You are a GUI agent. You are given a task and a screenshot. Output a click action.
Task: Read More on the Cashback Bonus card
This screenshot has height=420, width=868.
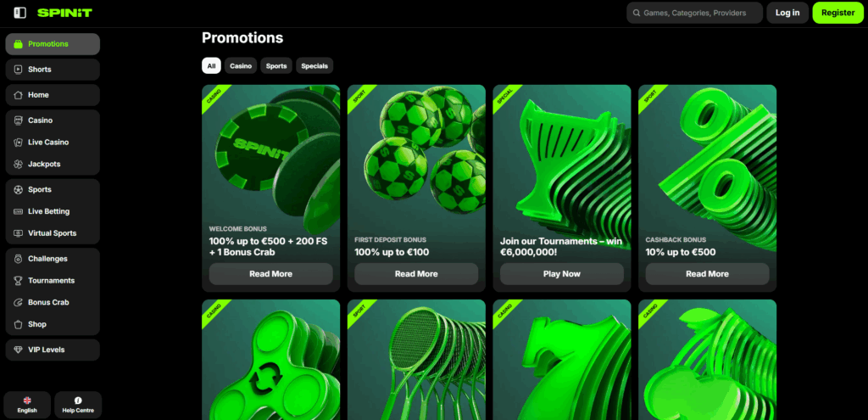708,274
